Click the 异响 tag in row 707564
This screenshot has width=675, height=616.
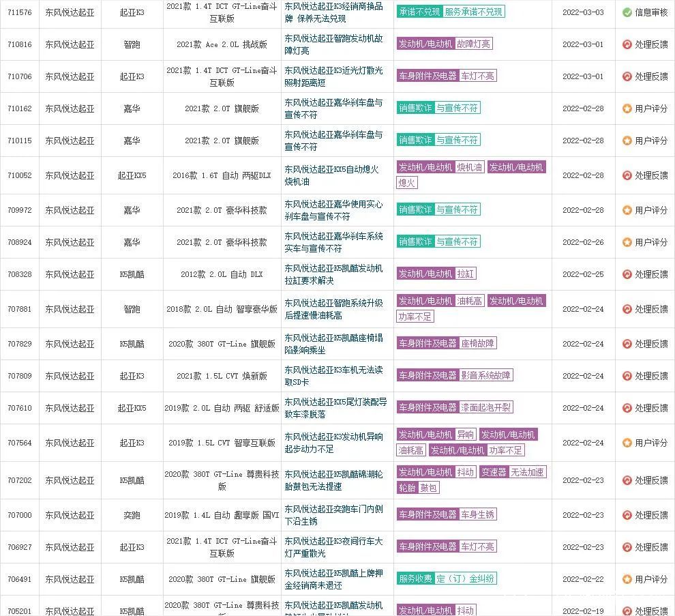[x=465, y=435]
